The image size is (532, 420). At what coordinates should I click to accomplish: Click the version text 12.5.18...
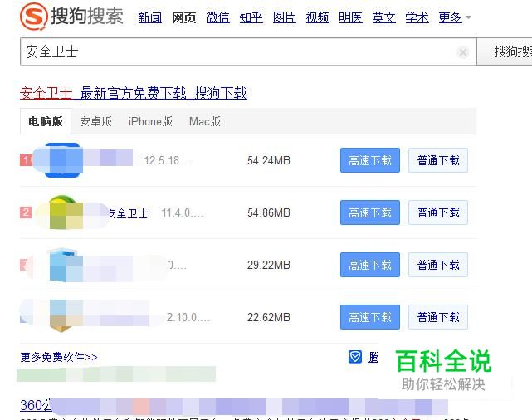(x=166, y=160)
